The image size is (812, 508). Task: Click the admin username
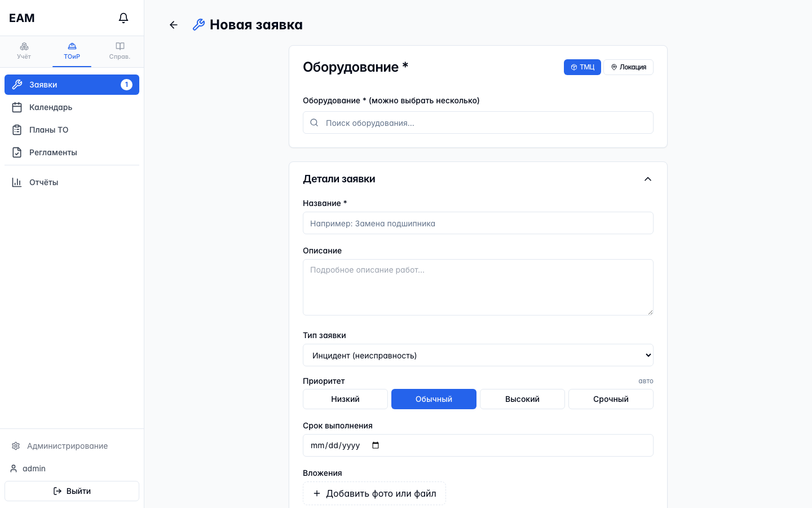pos(34,468)
